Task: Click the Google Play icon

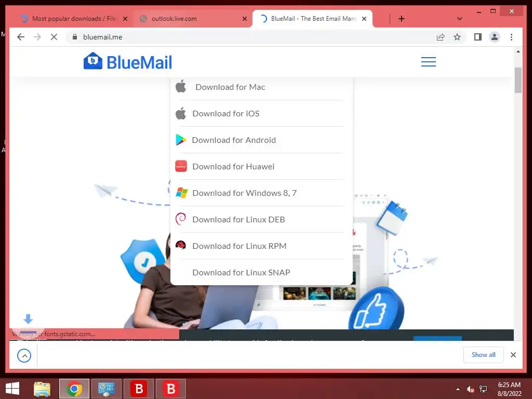Action: pos(181,140)
